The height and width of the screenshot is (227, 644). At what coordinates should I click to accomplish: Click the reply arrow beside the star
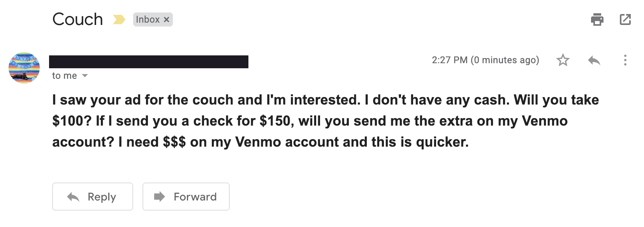coord(594,60)
